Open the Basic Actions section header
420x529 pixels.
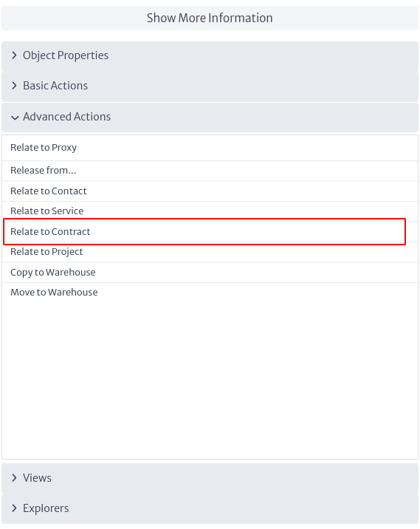tap(210, 86)
